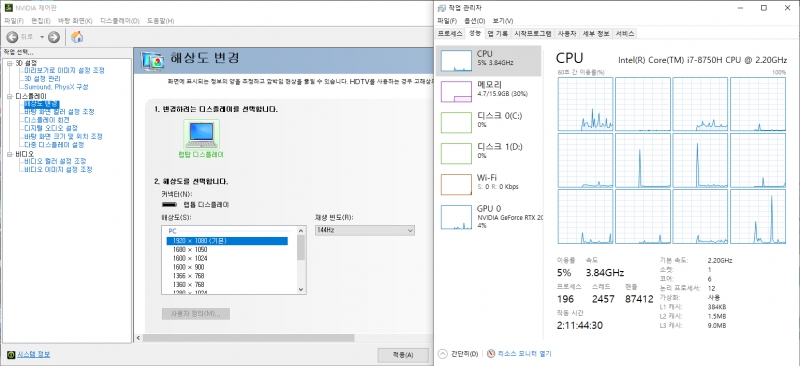The width and height of the screenshot is (800, 366).
Task: Collapse the 3D 설정 tree node
Action: (x=10, y=63)
